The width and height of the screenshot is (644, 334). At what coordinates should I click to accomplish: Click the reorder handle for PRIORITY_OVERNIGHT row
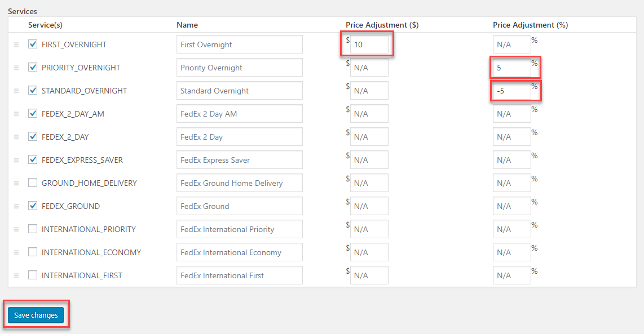(16, 68)
